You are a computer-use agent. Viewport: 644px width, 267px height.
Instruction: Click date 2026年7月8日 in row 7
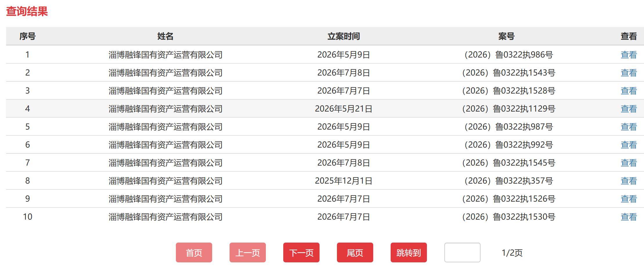click(x=344, y=163)
